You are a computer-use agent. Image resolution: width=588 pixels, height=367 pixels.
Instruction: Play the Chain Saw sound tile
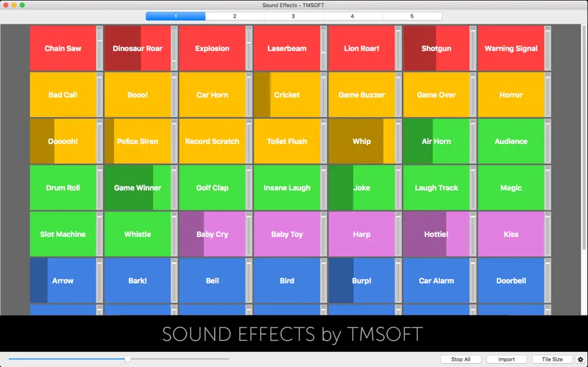coord(62,48)
